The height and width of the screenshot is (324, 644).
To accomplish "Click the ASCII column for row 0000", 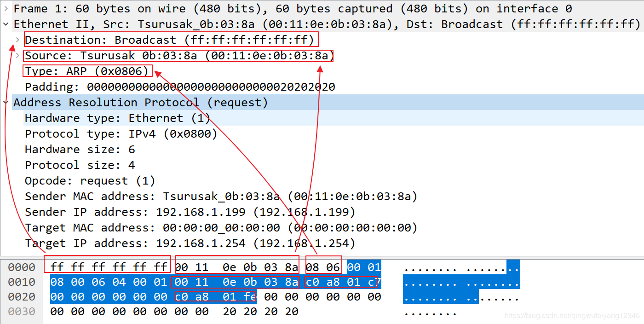I will click(461, 267).
